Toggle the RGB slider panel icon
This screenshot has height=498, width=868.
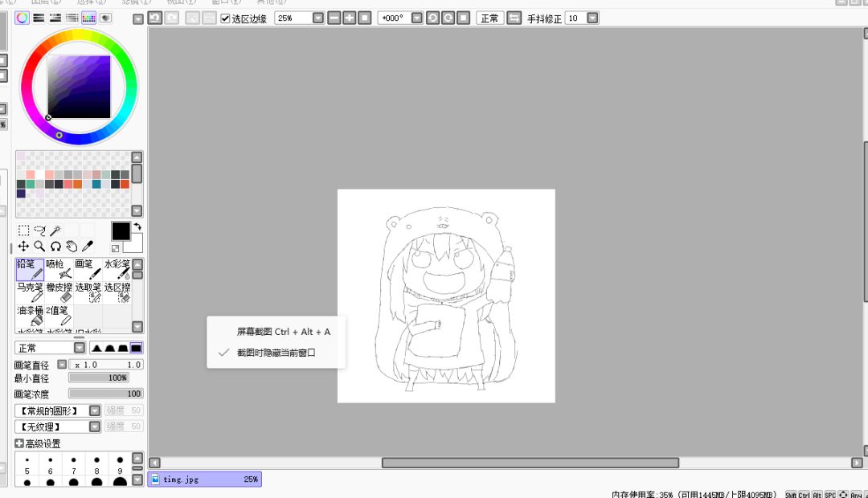pos(39,18)
